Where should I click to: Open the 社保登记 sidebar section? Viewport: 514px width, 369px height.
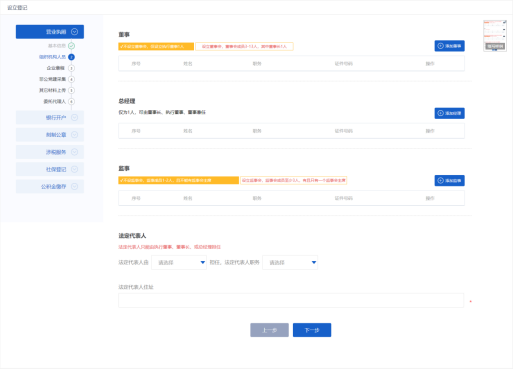click(x=50, y=169)
